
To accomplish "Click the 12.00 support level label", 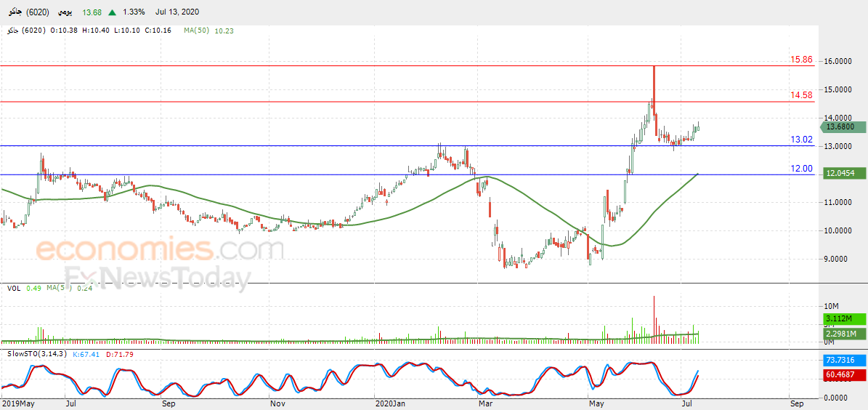I will (802, 169).
